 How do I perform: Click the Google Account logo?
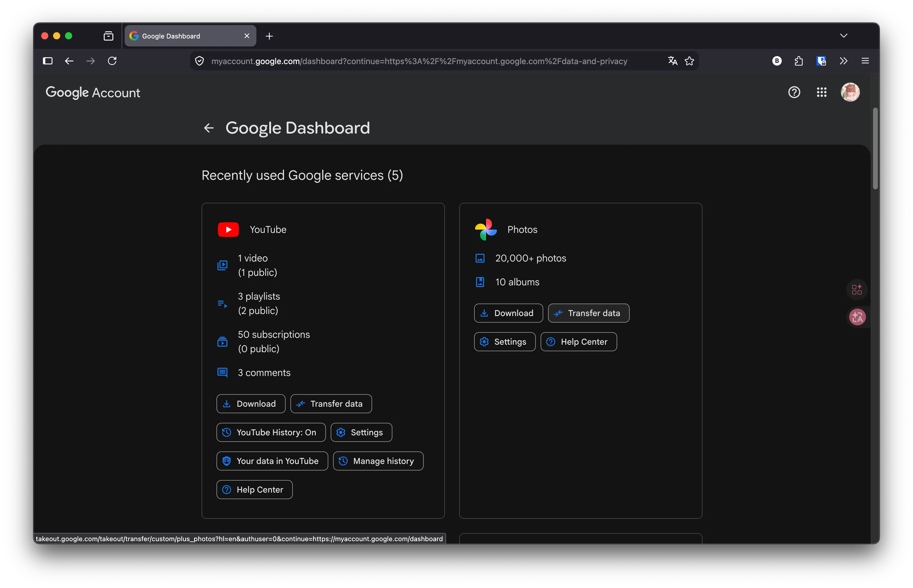tap(93, 92)
